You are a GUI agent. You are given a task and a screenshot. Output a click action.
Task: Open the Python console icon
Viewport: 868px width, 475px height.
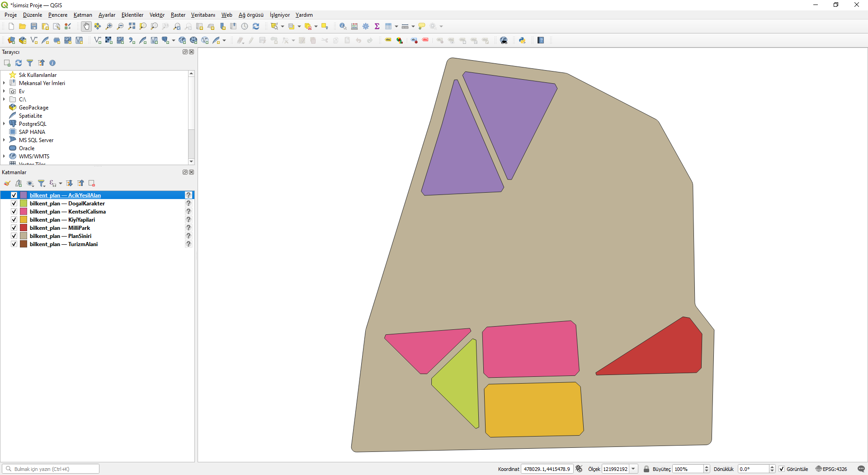[x=522, y=40]
